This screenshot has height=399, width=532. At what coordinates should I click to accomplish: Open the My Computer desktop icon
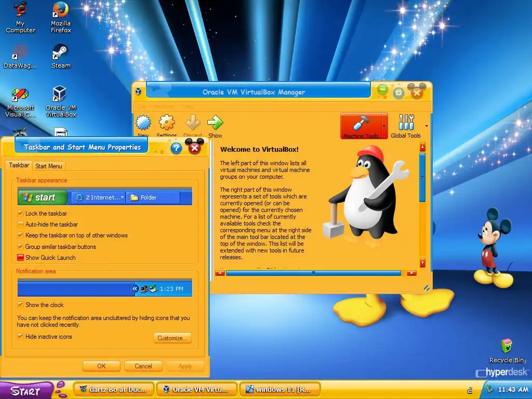20,17
